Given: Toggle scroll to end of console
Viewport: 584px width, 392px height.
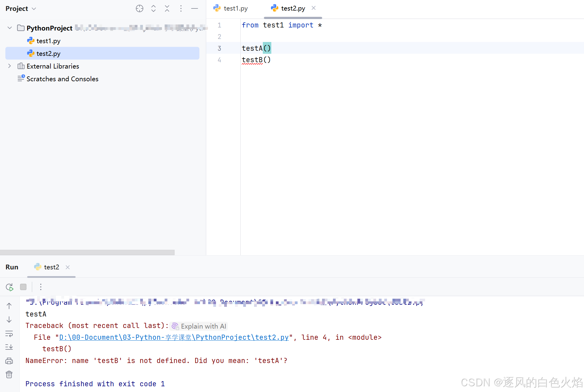Looking at the screenshot, I should point(9,347).
